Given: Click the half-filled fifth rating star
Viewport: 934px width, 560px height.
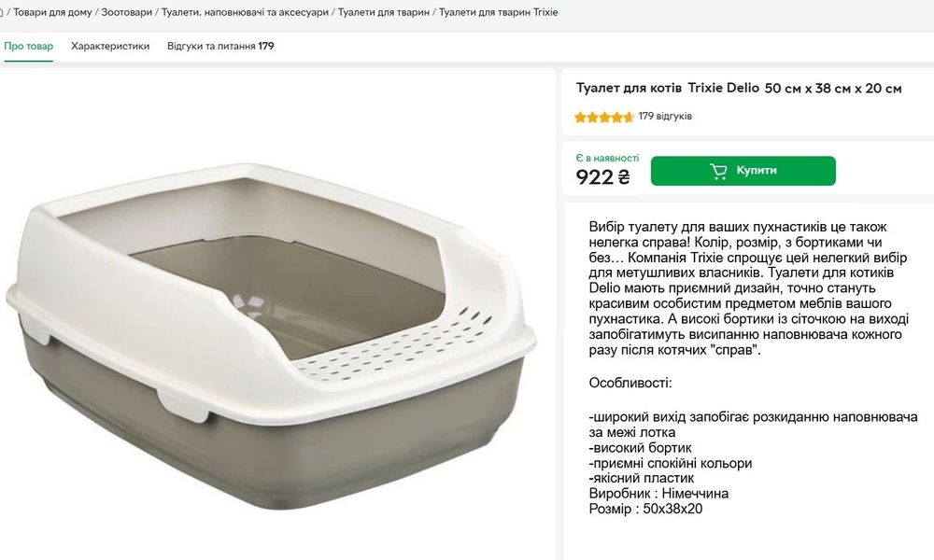Looking at the screenshot, I should click(629, 118).
